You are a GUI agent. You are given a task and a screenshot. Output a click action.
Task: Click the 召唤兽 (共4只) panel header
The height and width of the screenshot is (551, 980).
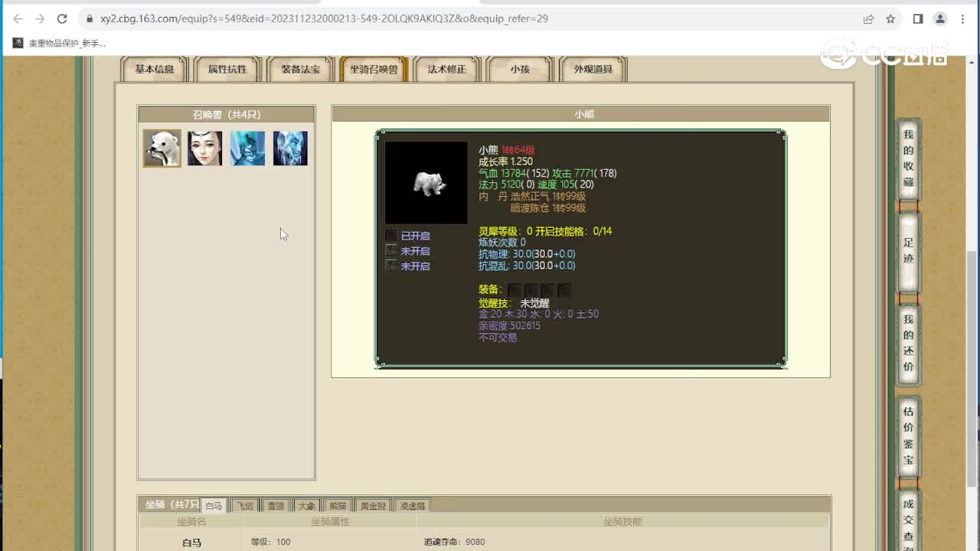click(227, 114)
